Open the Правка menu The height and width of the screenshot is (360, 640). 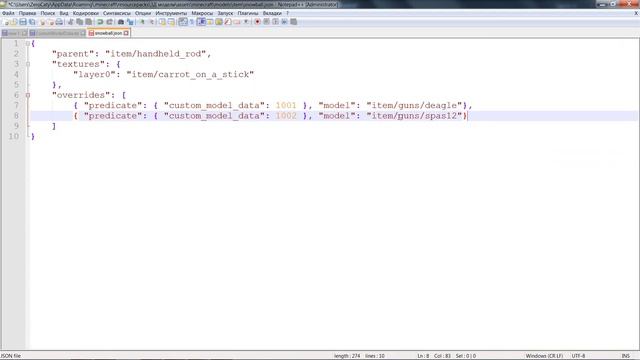[27, 13]
